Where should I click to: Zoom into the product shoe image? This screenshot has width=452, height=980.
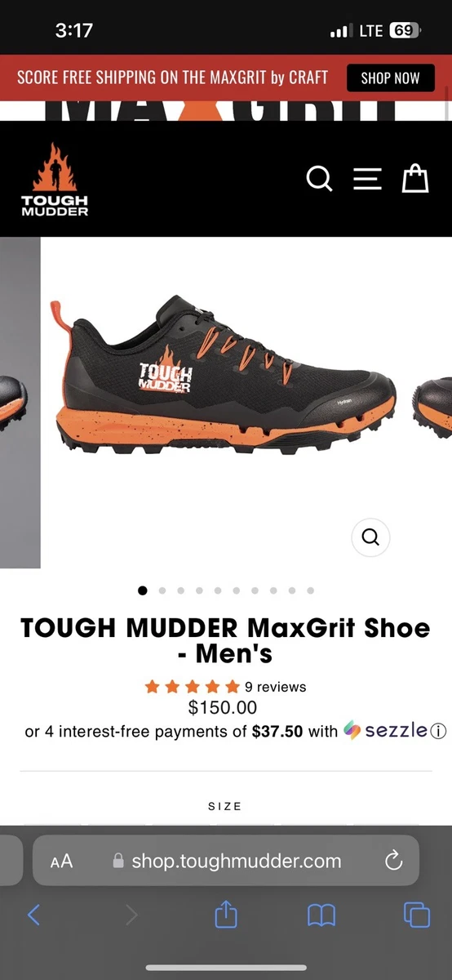pyautogui.click(x=370, y=537)
